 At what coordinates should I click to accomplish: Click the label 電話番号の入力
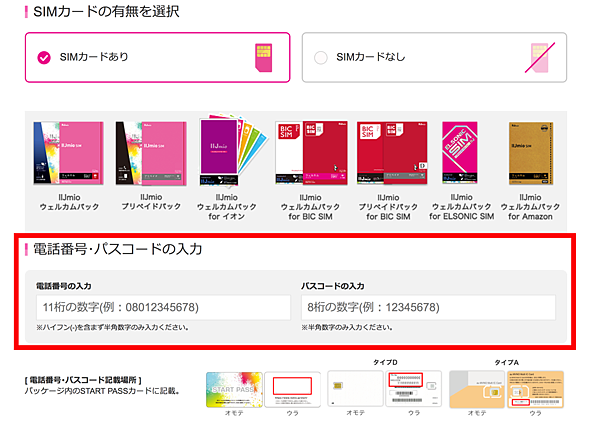[x=64, y=286]
